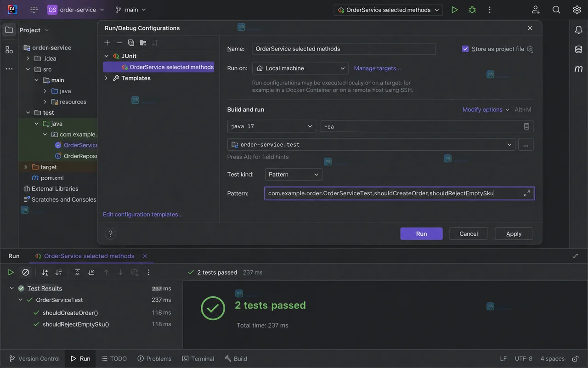Open the add collaborator icon

(536, 10)
